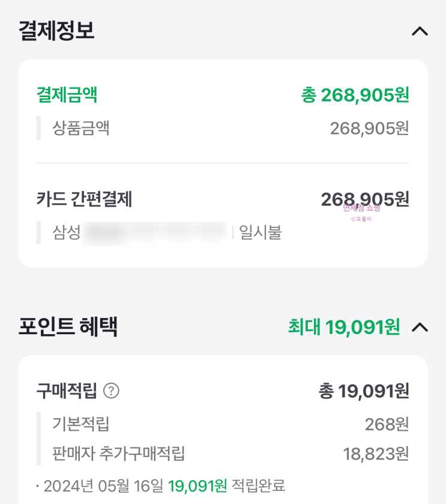Tap the 판매자 추가구매적립 label
The height and width of the screenshot is (504, 446).
(x=118, y=454)
